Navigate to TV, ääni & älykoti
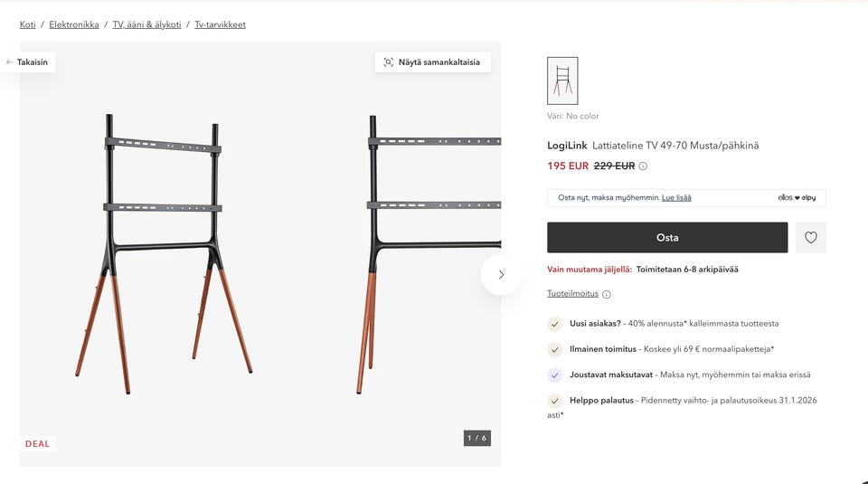This screenshot has height=484, width=868. 146,24
